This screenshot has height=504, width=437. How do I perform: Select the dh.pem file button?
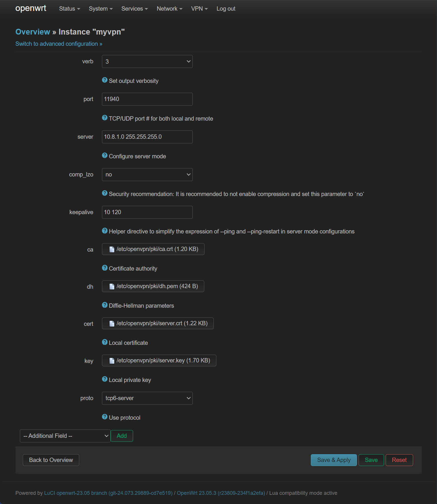[x=153, y=286]
